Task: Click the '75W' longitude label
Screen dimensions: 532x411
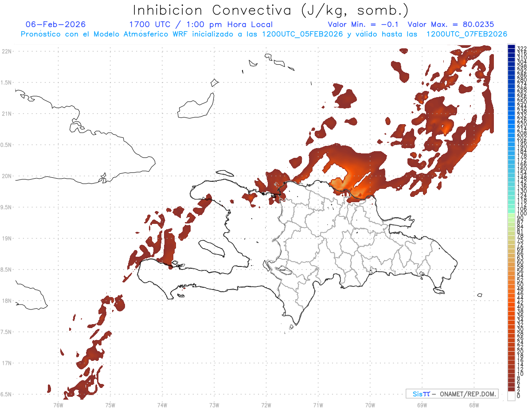Action: (110, 405)
